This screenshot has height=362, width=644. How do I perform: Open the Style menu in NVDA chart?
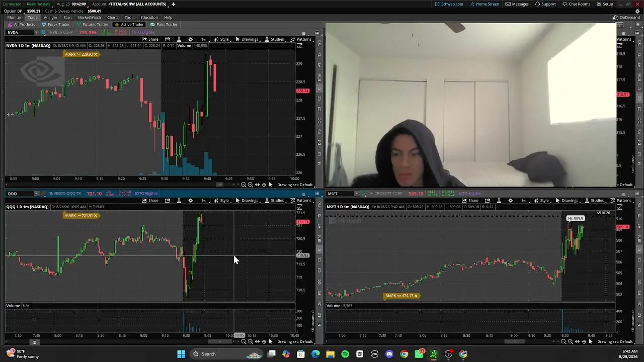221,39
